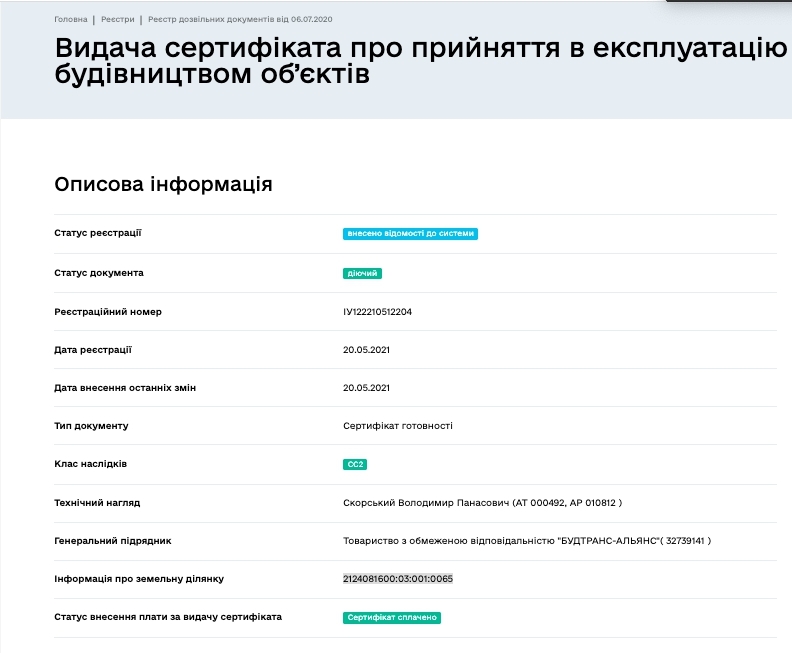Click the Дата реєстрації value 20.05.2021
The width and height of the screenshot is (792, 653).
pyautogui.click(x=366, y=350)
